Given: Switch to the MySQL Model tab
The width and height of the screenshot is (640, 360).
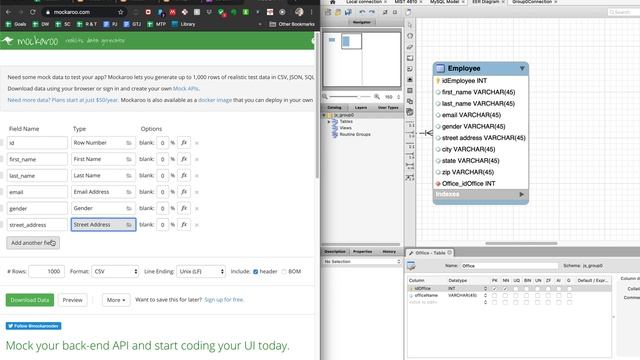Looking at the screenshot, I should point(444,2).
